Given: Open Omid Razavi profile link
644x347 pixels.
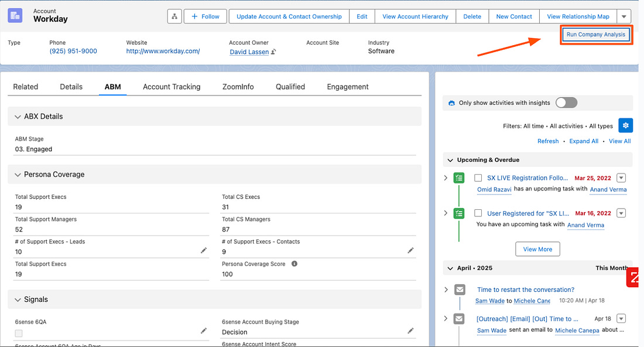Looking at the screenshot, I should [494, 189].
